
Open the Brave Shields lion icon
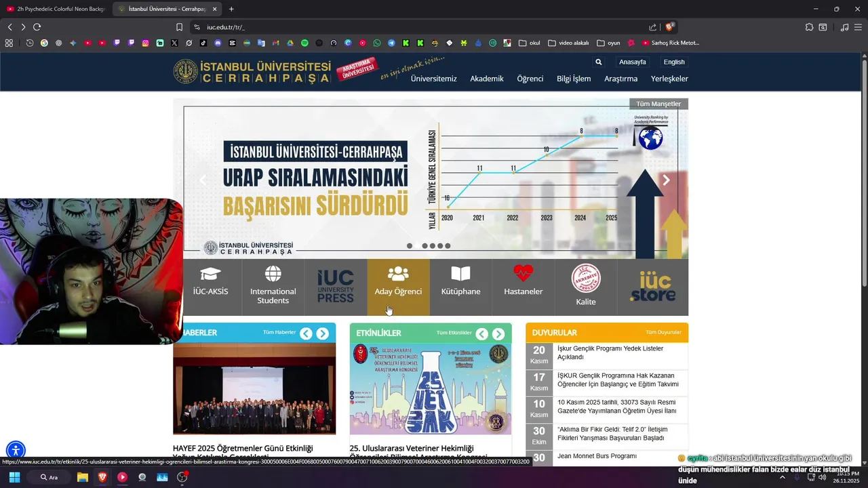669,27
